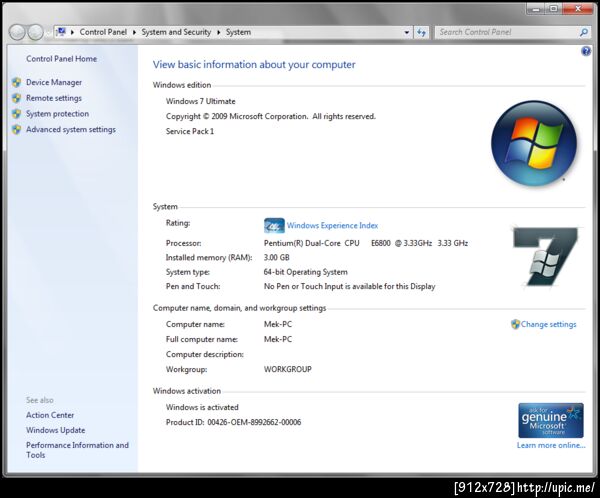Click the 64-bit Operating System value

[305, 272]
